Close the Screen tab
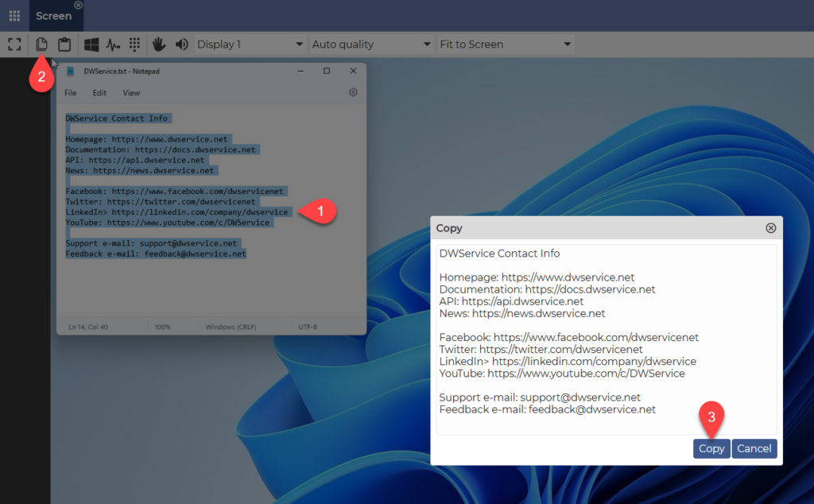Viewport: 814px width, 504px height. [x=78, y=5]
